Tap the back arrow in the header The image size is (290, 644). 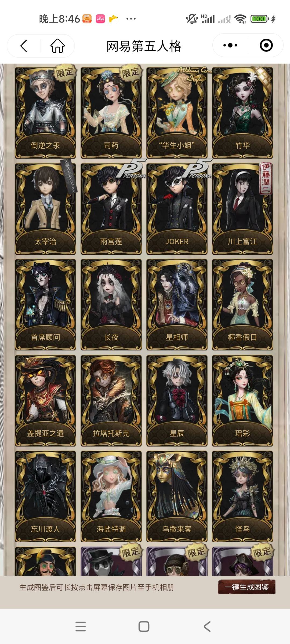pos(24,46)
